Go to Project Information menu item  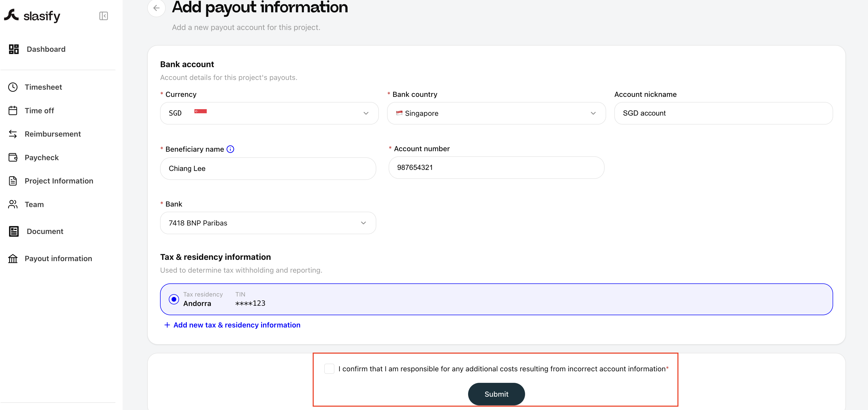pos(59,181)
